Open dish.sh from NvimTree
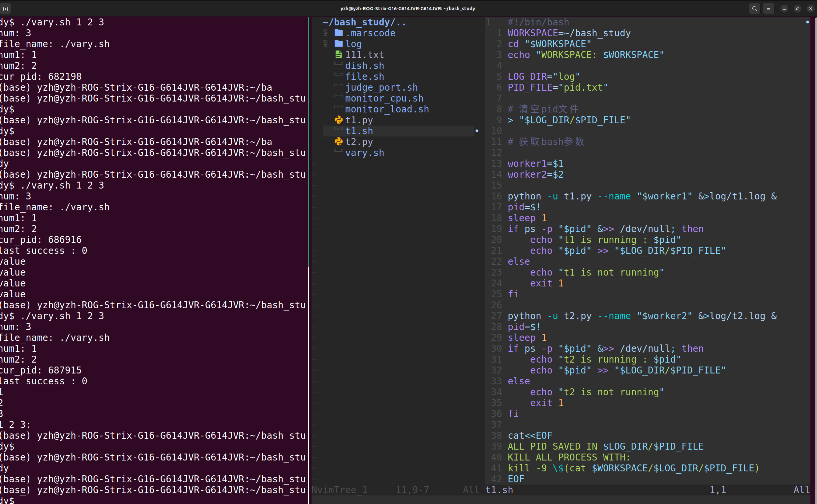817x504 pixels. pos(365,66)
